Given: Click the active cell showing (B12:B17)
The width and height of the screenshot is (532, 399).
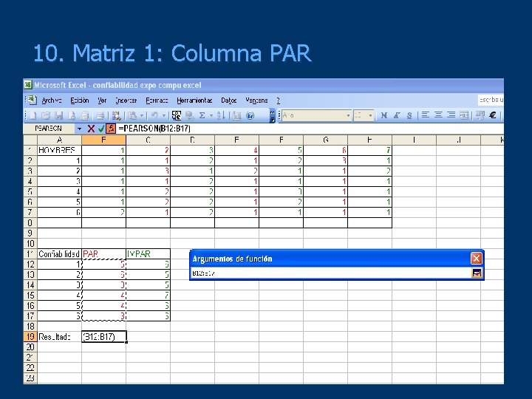Looking at the screenshot, I should click(x=104, y=337).
